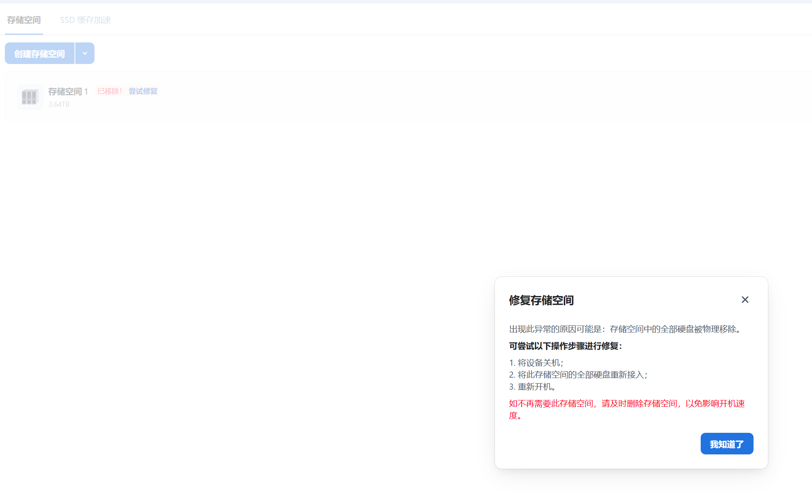Viewport: 812px width, 504px height.
Task: Select the 存储空间 tab
Action: [24, 20]
